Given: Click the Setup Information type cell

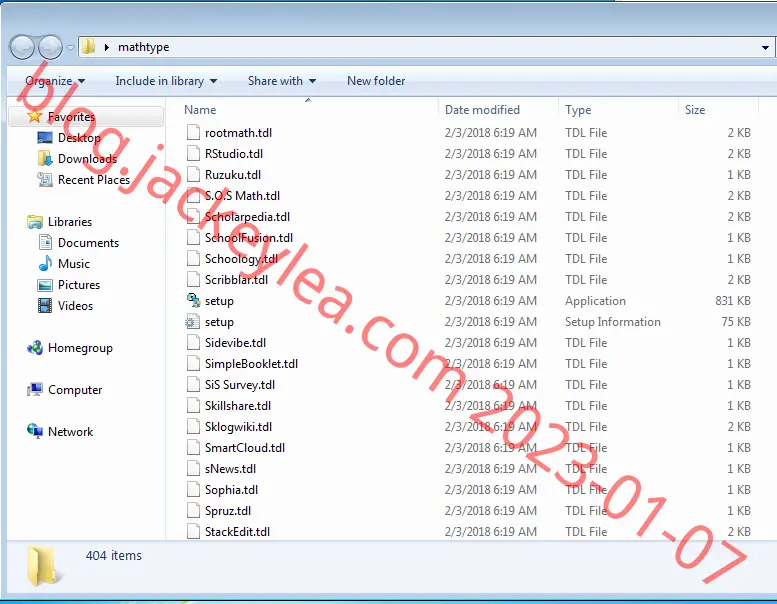Looking at the screenshot, I should (x=612, y=322).
